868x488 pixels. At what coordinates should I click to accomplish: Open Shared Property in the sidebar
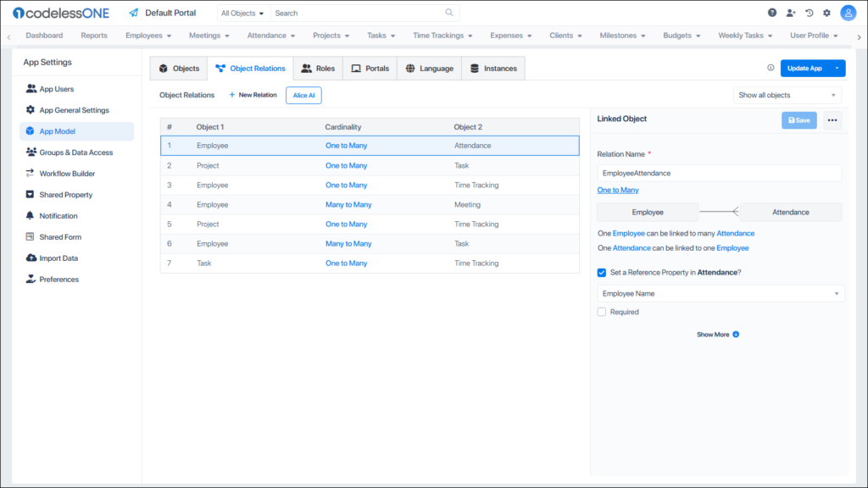click(x=66, y=195)
